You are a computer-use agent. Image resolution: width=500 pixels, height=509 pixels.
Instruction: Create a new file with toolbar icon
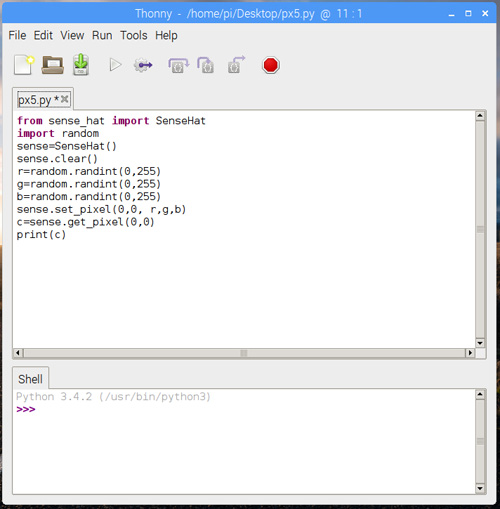(24, 65)
